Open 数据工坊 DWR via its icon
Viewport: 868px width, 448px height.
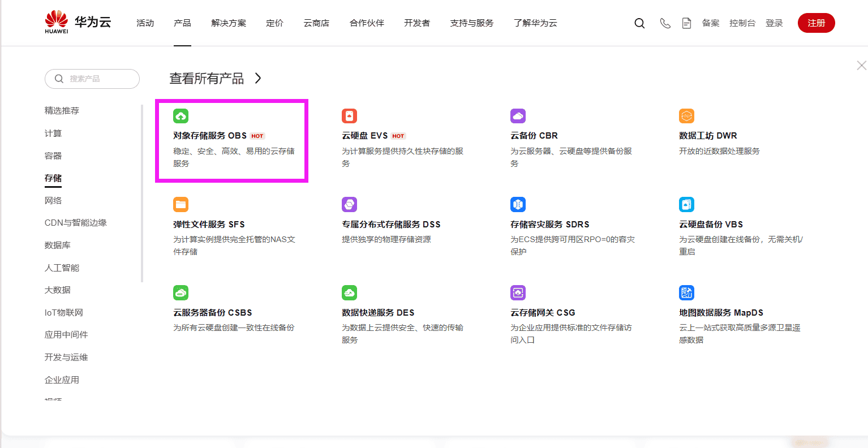coord(686,115)
